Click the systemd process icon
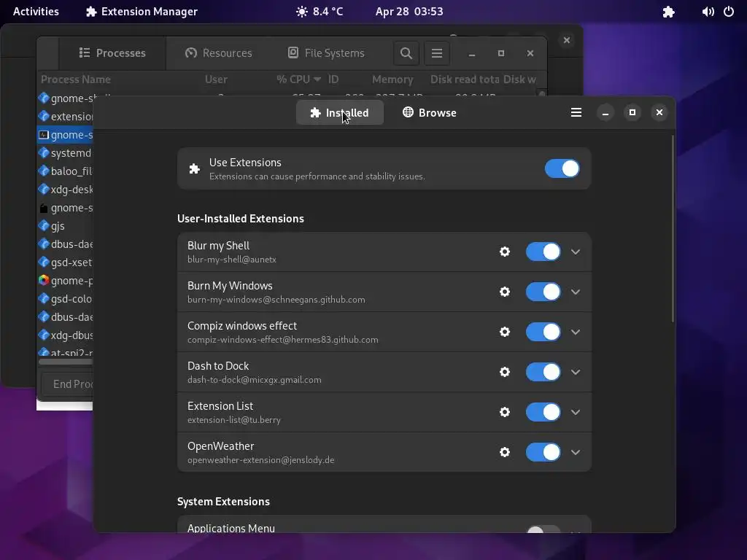 [x=44, y=152]
